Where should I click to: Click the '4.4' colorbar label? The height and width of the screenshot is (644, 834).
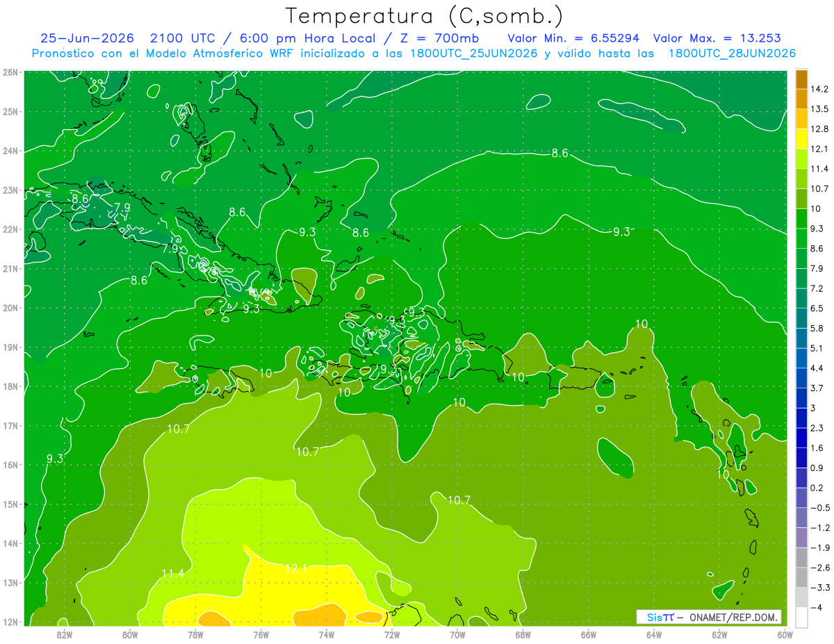817,368
